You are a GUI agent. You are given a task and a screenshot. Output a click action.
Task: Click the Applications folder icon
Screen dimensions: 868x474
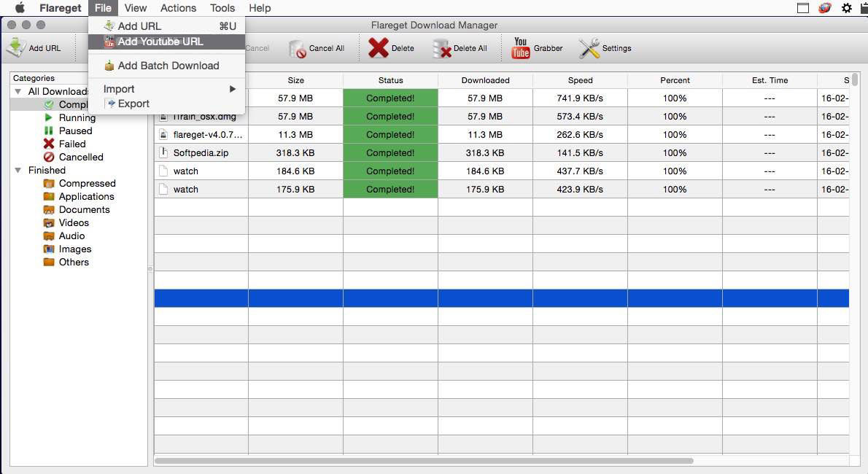coord(49,197)
